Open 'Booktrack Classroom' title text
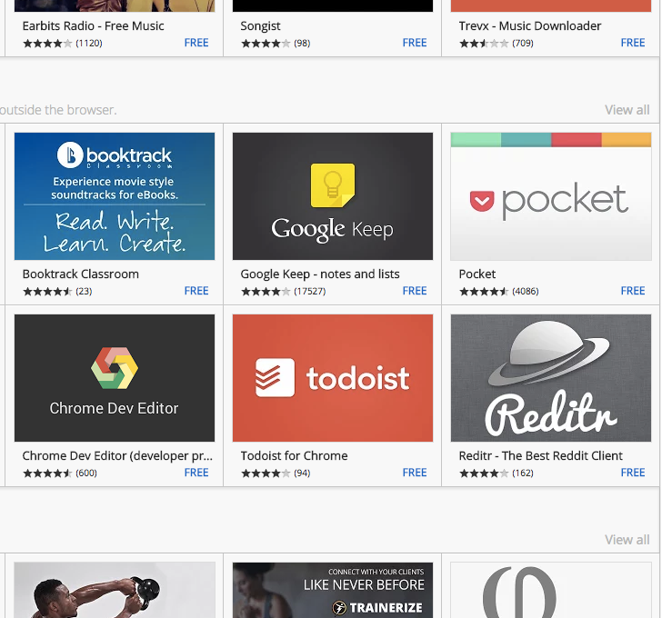672x618 pixels. pyautogui.click(x=81, y=274)
